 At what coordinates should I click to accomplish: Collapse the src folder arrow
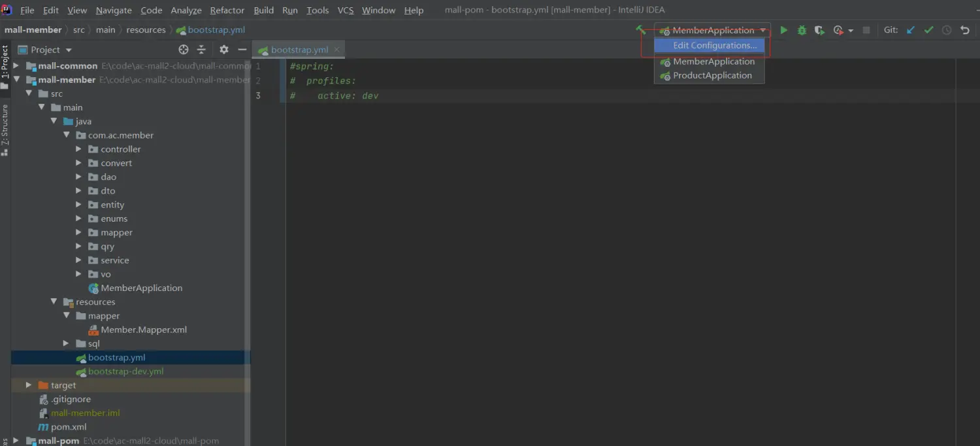(29, 94)
